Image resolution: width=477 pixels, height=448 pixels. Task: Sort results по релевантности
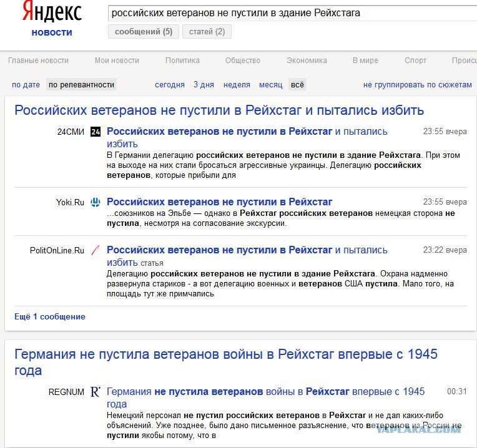coord(82,85)
